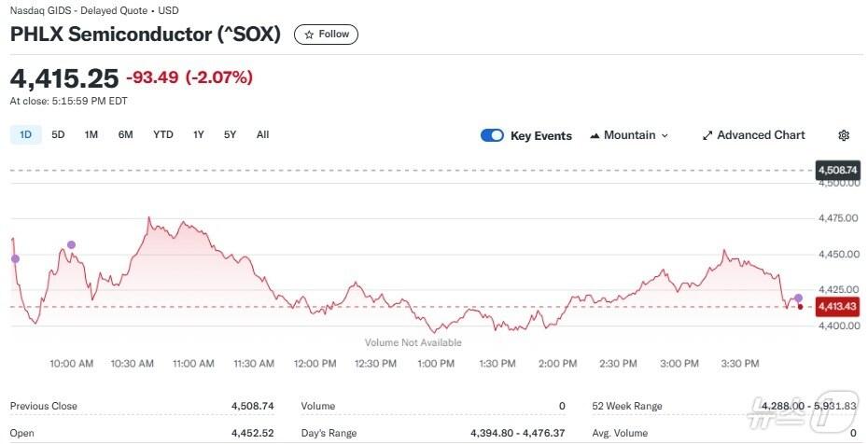
Task: Switch to YTD chart range
Action: [x=163, y=134]
